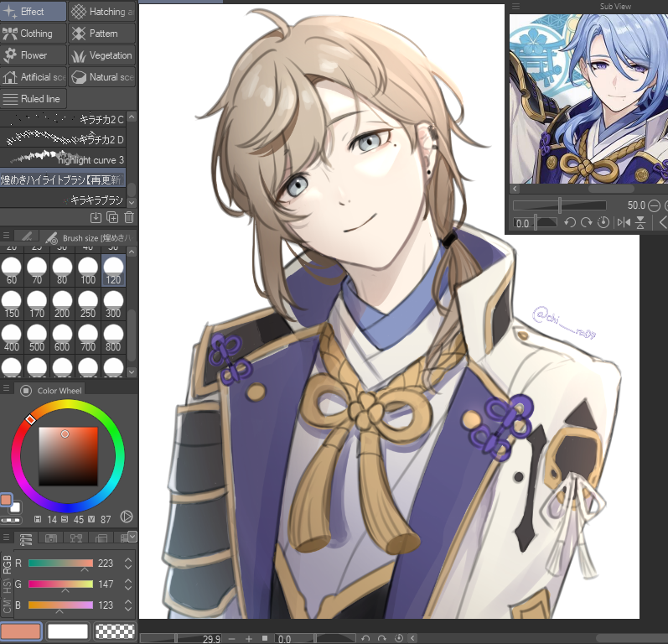
Task: Select the Artificial scene group
Action: (34, 76)
